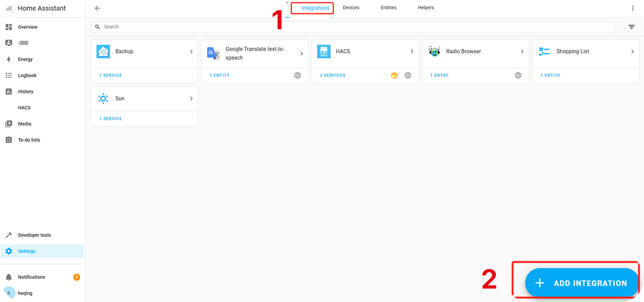Open Logbook in the sidebar
The width and height of the screenshot is (644, 302).
tap(42, 75)
